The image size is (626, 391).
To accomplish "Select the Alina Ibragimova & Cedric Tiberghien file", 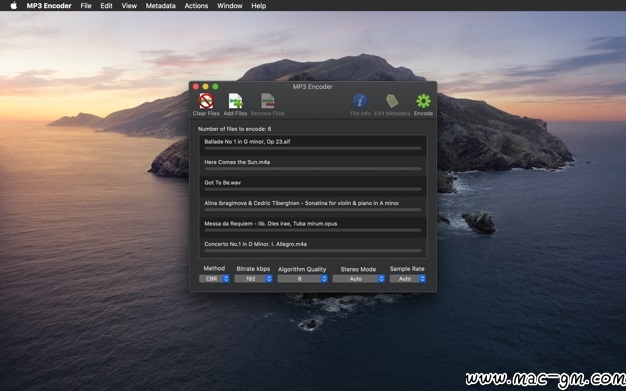I will point(313,206).
